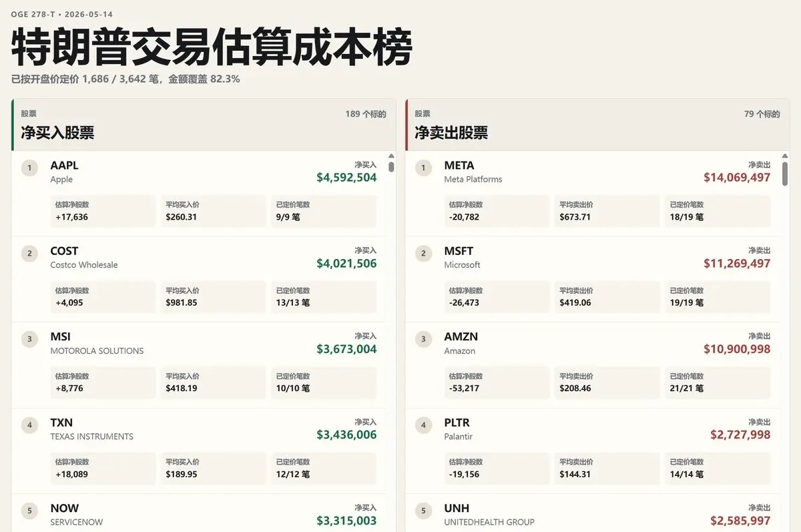Click MSFT net sell amount $11,269,497
The height and width of the screenshot is (532, 801).
click(737, 264)
